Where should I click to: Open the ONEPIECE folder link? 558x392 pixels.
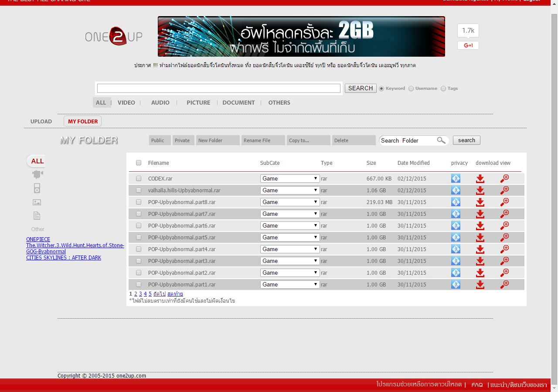point(38,239)
